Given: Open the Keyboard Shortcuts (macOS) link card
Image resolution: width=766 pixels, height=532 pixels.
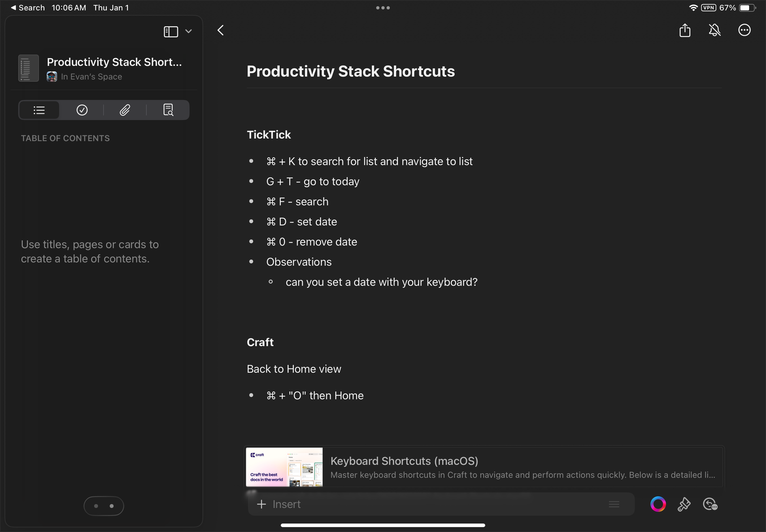Looking at the screenshot, I should pyautogui.click(x=521, y=467).
